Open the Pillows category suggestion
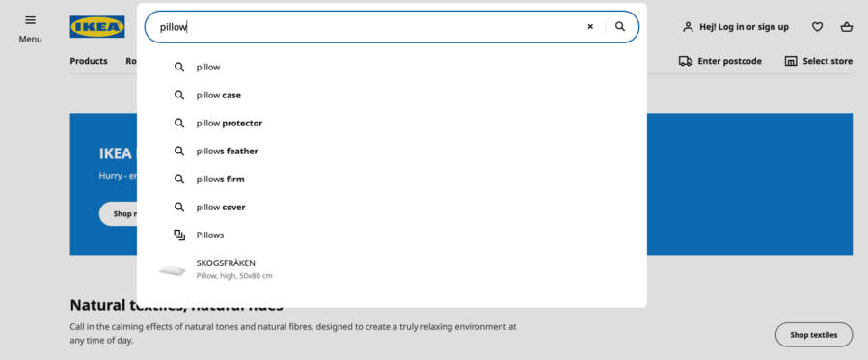Screen dimensions: 868x360 392,235
